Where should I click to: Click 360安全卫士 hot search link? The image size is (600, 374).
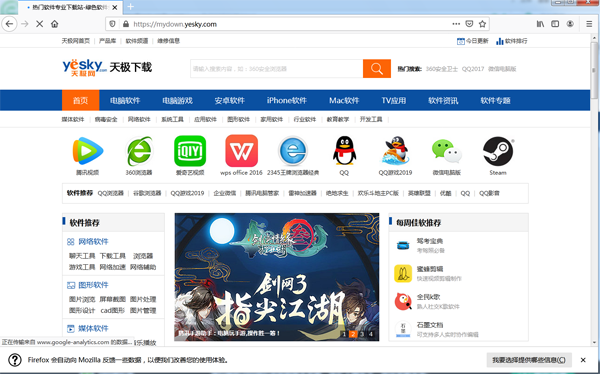click(x=442, y=69)
